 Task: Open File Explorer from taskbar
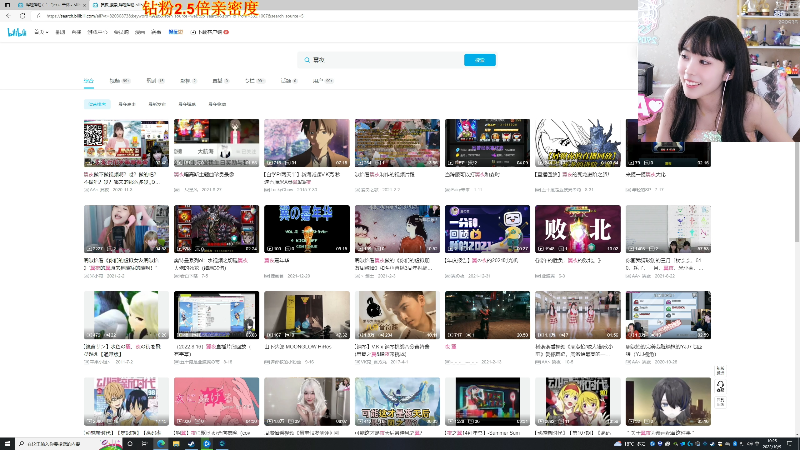tap(176, 444)
